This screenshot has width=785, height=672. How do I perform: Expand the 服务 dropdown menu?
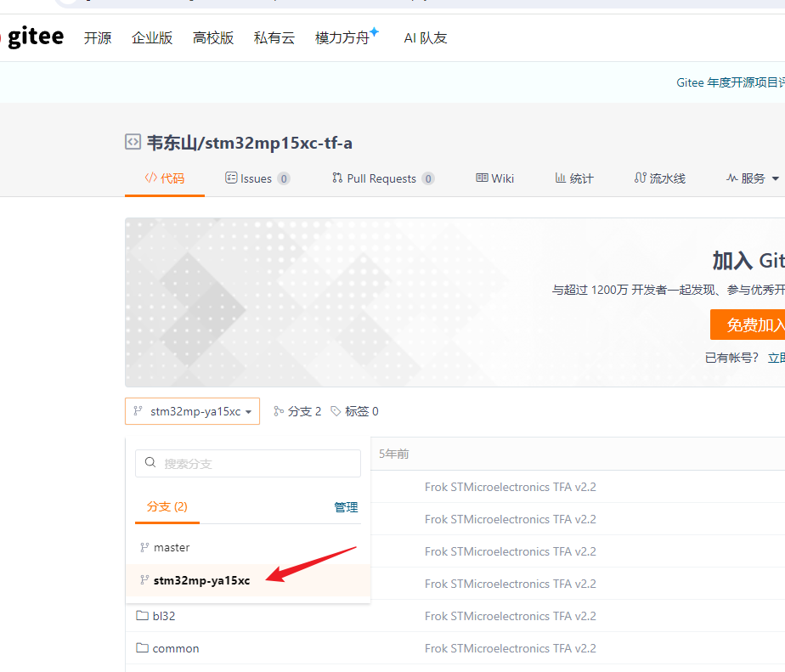coord(753,178)
